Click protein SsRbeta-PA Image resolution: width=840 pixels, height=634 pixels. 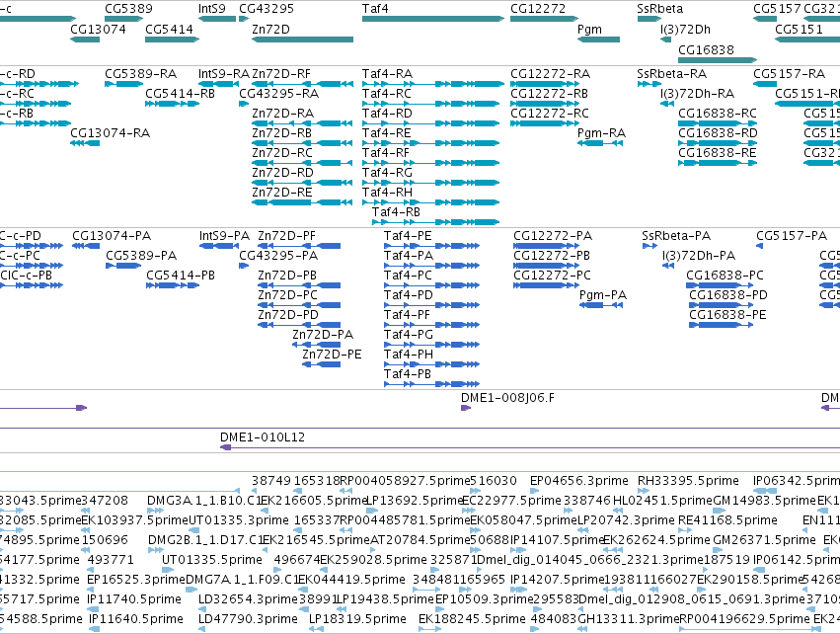click(676, 236)
